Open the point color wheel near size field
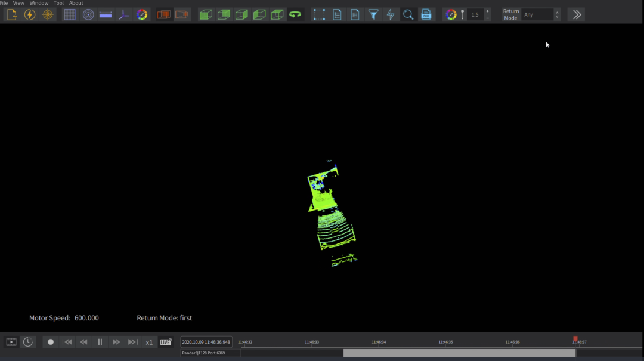Image resolution: width=644 pixels, height=361 pixels. click(x=451, y=15)
